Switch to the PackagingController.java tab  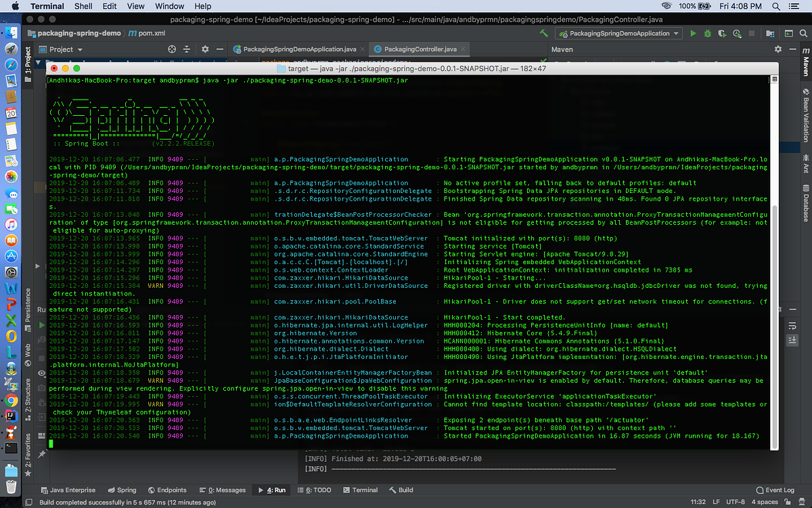[420, 49]
